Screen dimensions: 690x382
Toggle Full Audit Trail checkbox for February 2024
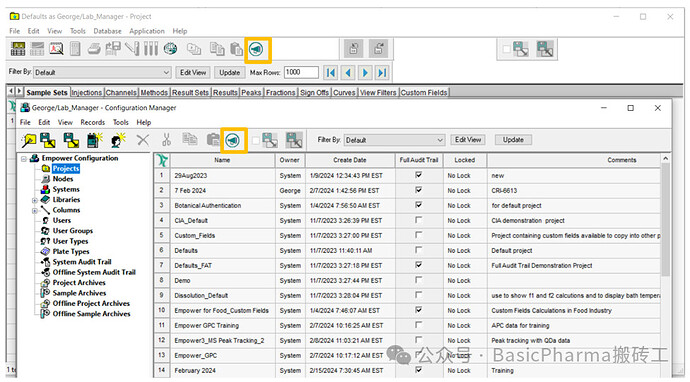418,370
